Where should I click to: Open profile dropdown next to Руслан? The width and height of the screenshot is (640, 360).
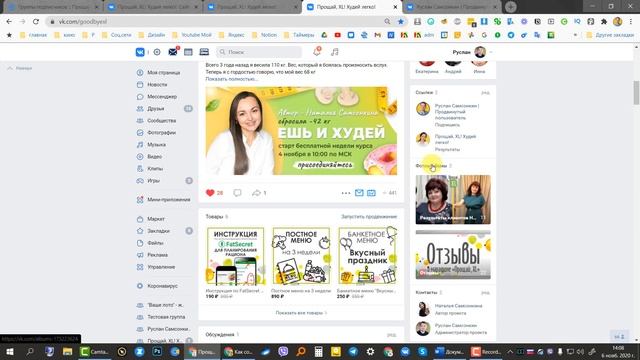click(491, 52)
